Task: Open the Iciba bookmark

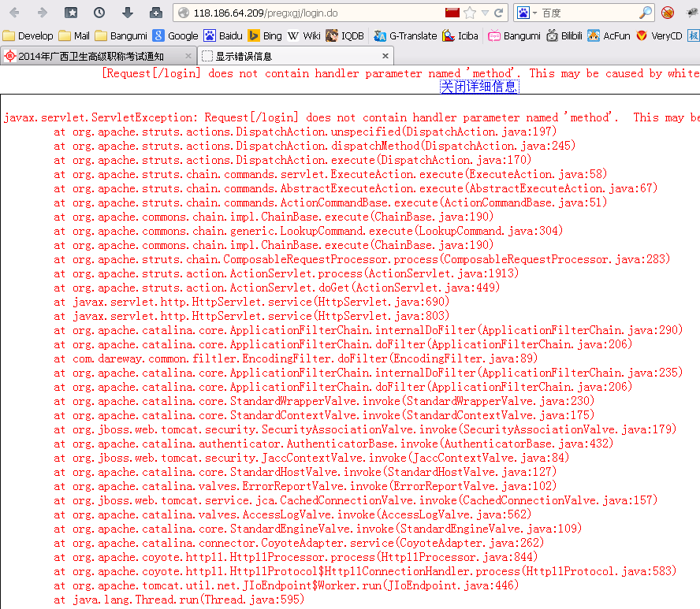Action: [460, 35]
